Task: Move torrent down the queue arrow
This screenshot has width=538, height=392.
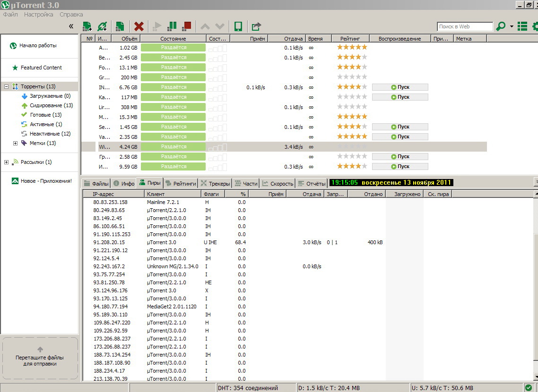Action: [x=219, y=26]
